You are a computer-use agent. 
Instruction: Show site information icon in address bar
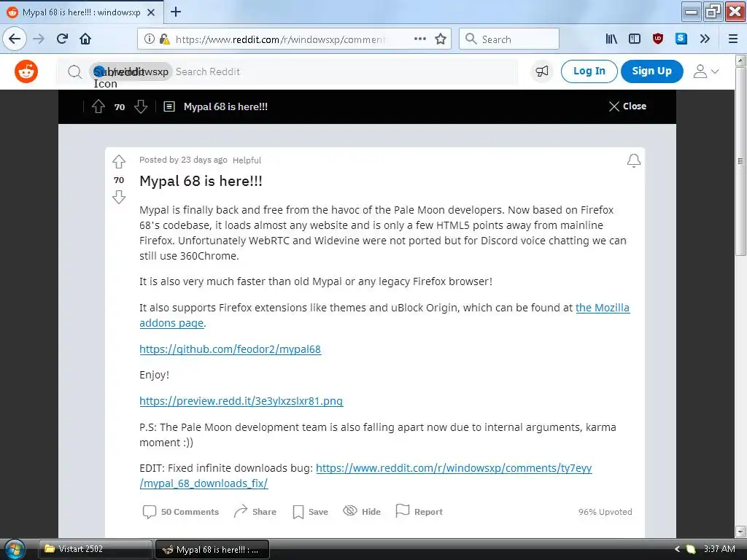point(149,39)
